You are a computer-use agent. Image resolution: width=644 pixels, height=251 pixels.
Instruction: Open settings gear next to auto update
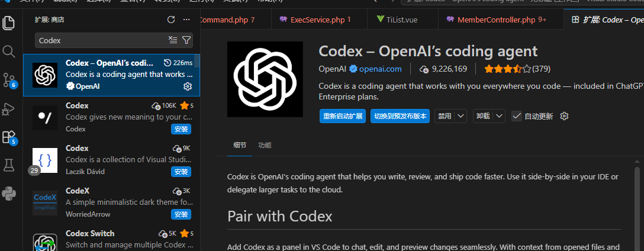coord(564,116)
